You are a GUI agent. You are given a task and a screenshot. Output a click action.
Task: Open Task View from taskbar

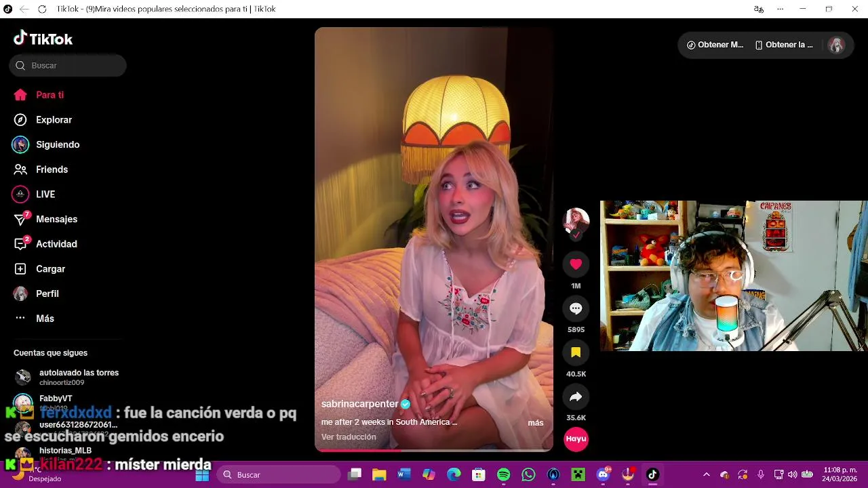(x=355, y=475)
